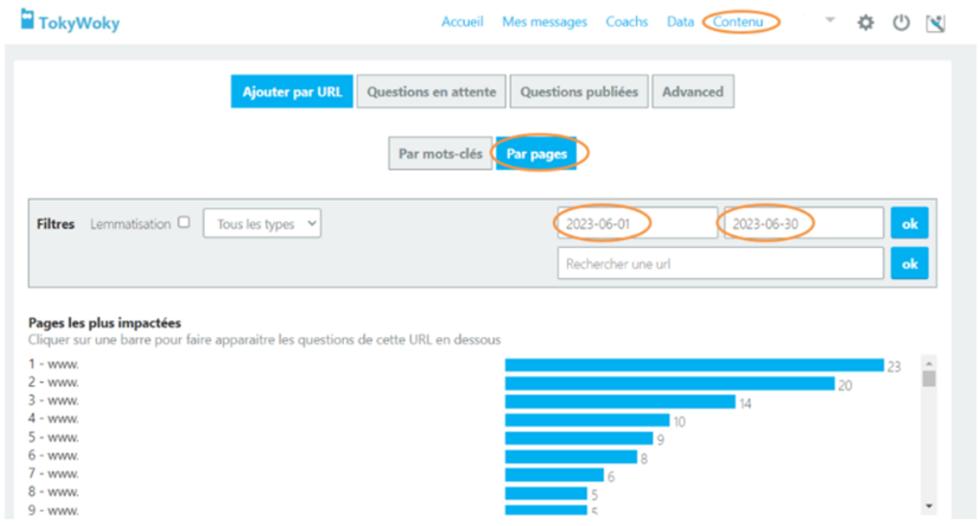Click the scroll down arrow of chart list

(x=928, y=506)
